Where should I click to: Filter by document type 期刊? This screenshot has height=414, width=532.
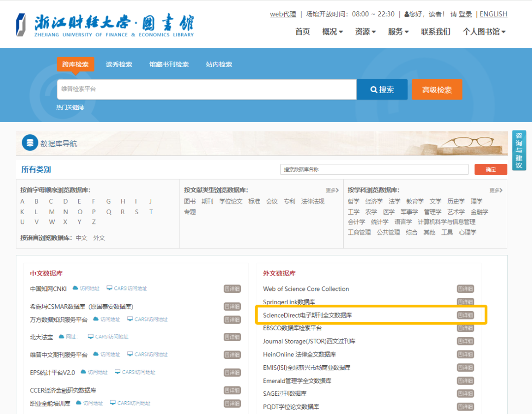click(x=207, y=201)
